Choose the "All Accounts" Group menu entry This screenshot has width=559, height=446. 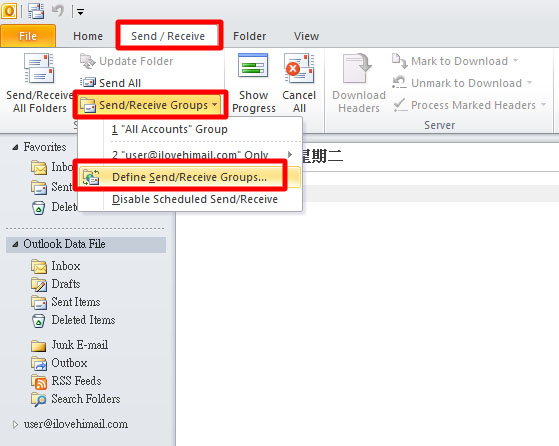(190, 129)
